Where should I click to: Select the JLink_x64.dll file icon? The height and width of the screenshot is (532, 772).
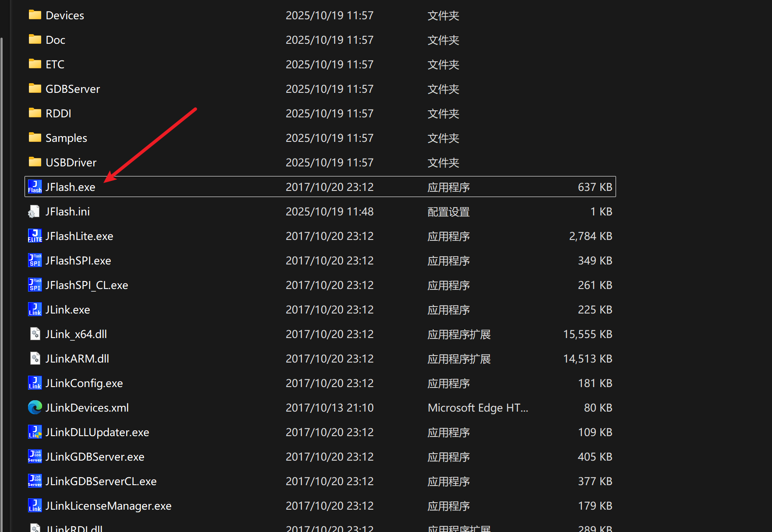click(x=35, y=334)
